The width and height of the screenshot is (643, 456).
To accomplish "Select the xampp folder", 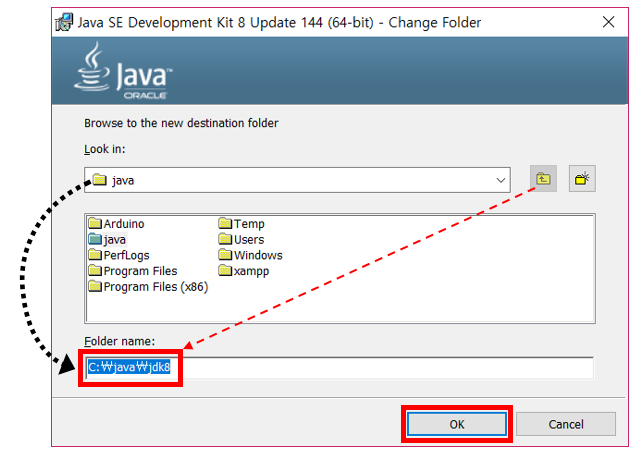I will point(244,271).
